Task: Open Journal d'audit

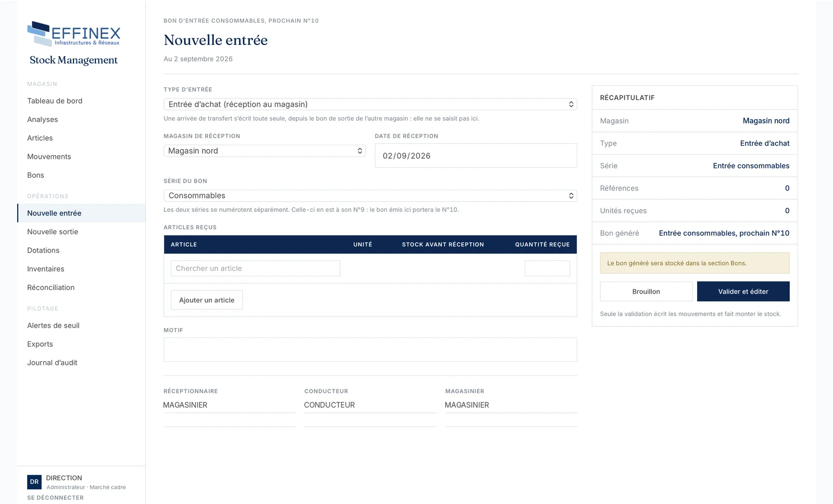Action: (x=52, y=363)
